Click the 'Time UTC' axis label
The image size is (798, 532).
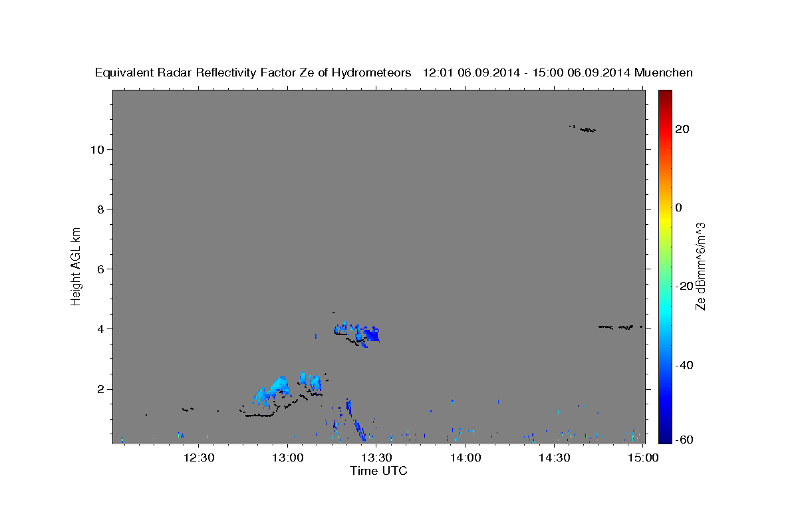[x=378, y=471]
